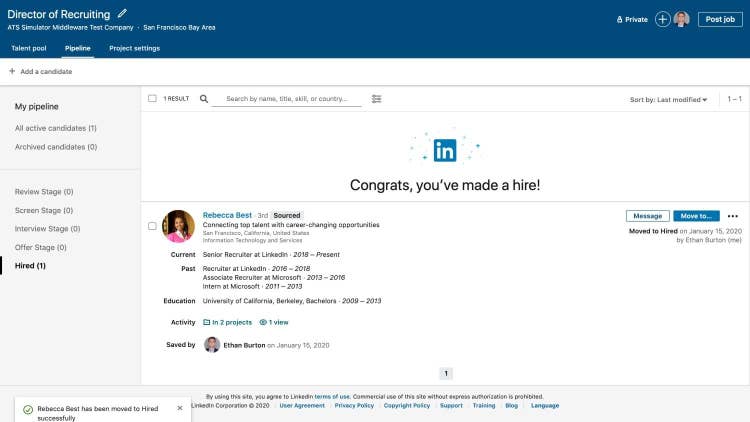Open Screen Stage (0)
Screen dimensions: 750x422
(44, 210)
